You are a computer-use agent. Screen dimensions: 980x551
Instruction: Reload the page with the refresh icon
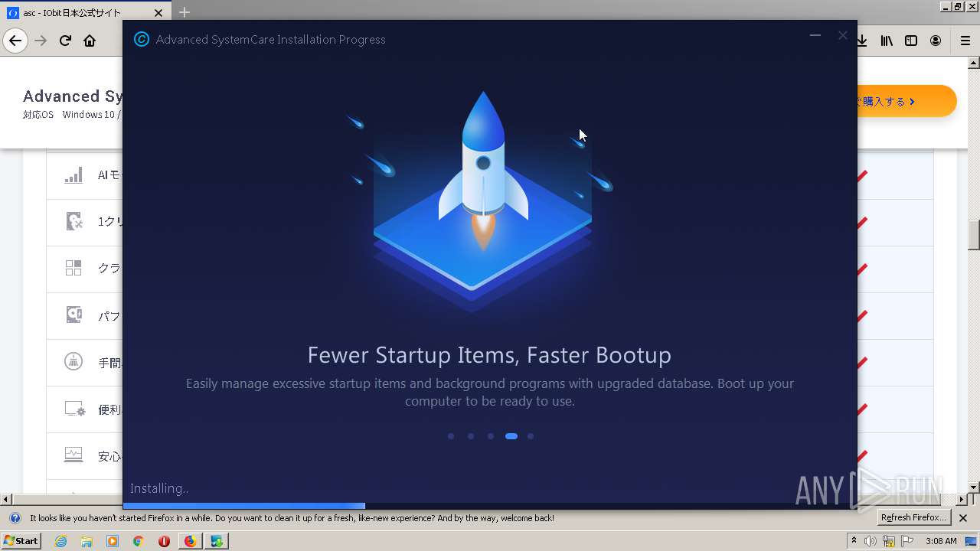65,41
